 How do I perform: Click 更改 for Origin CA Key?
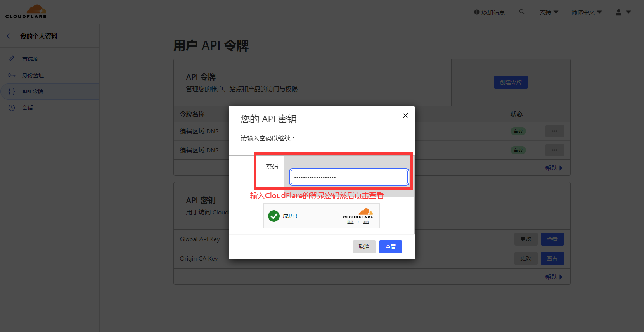coord(526,258)
